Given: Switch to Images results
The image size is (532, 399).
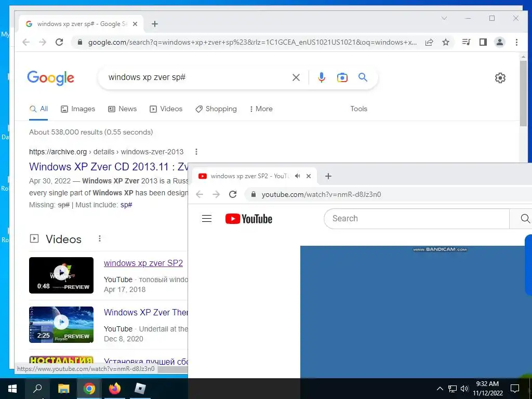Looking at the screenshot, I should [78, 109].
